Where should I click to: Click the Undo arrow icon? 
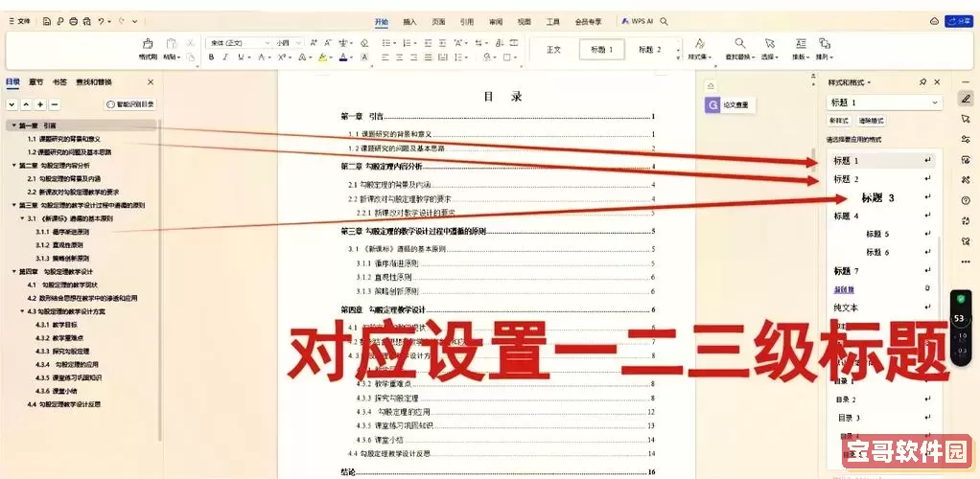click(102, 21)
